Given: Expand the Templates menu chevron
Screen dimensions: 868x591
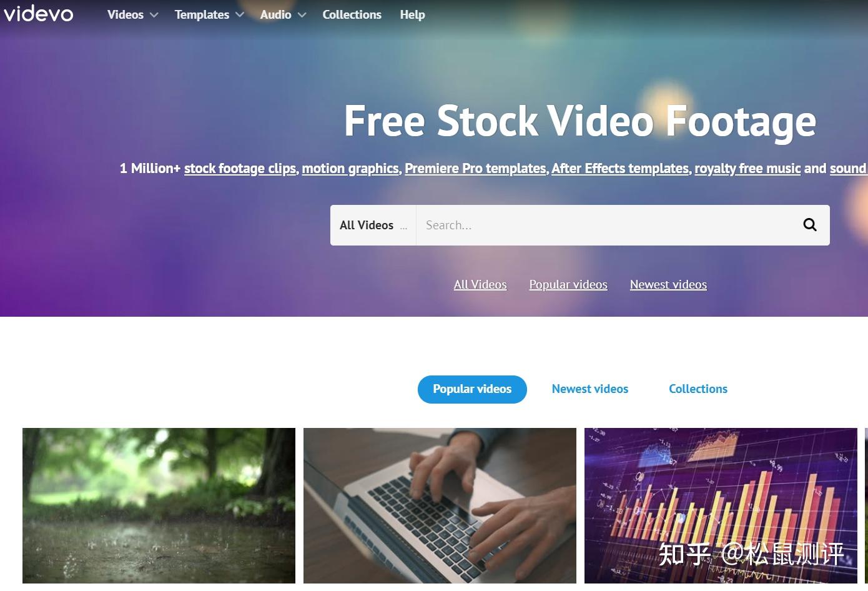Looking at the screenshot, I should point(239,15).
